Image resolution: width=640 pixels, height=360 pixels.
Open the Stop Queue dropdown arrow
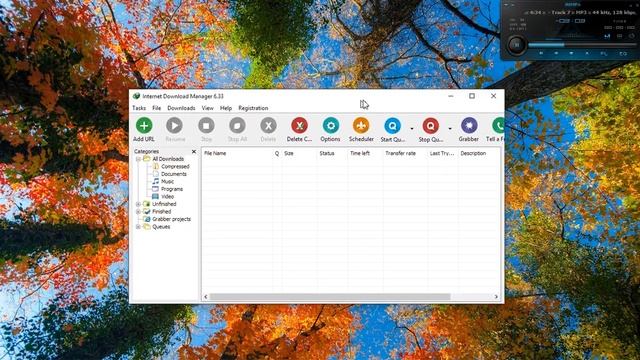(x=450, y=129)
